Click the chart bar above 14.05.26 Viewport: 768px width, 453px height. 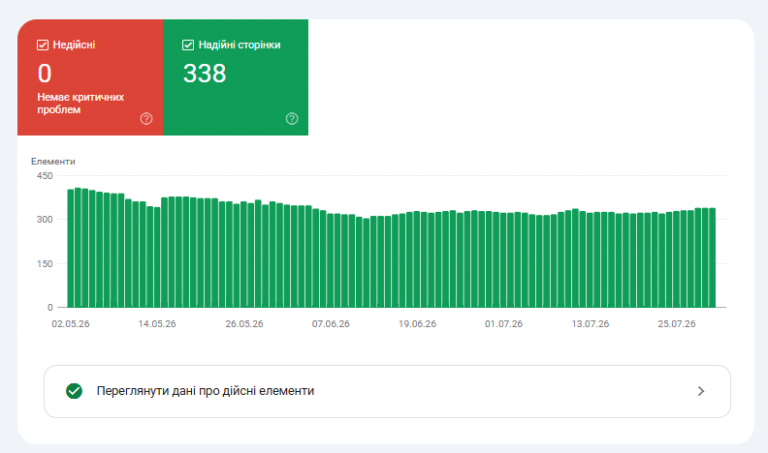157,257
